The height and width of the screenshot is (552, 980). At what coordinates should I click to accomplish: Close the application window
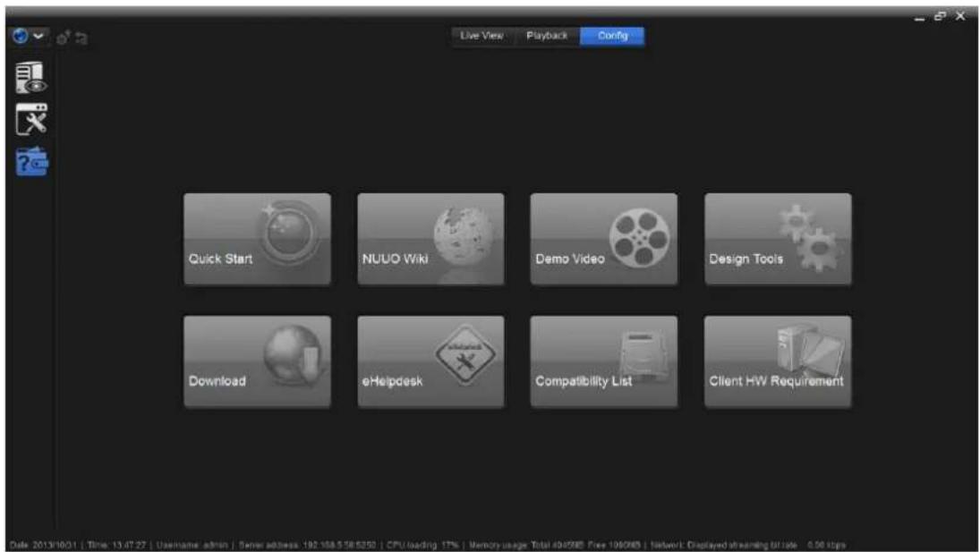(960, 16)
